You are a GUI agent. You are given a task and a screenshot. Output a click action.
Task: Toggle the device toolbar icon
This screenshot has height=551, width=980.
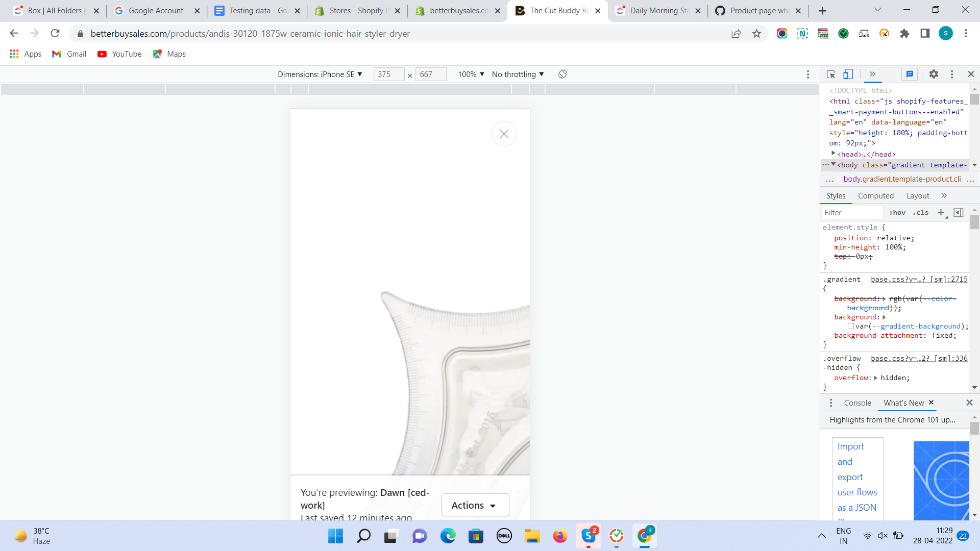[848, 74]
